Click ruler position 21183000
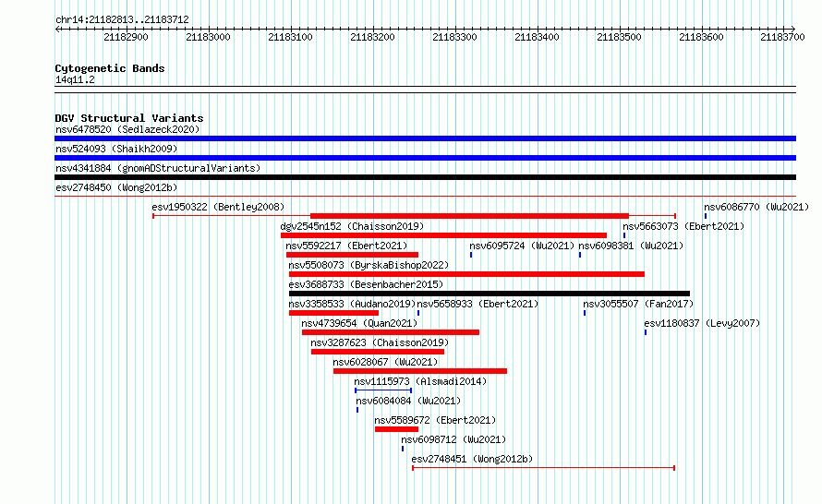 208,37
